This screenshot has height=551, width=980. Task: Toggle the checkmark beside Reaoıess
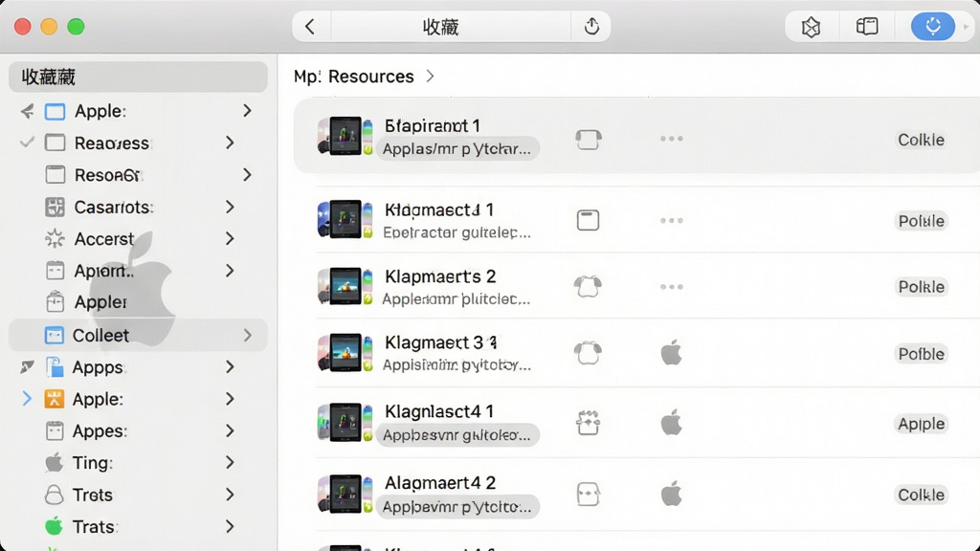[x=27, y=143]
